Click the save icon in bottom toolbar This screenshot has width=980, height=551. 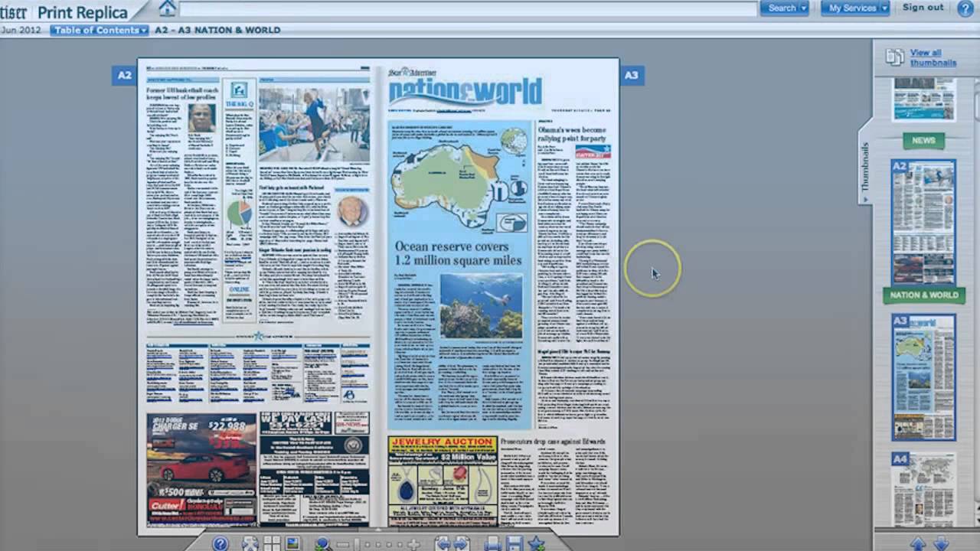[x=514, y=543]
